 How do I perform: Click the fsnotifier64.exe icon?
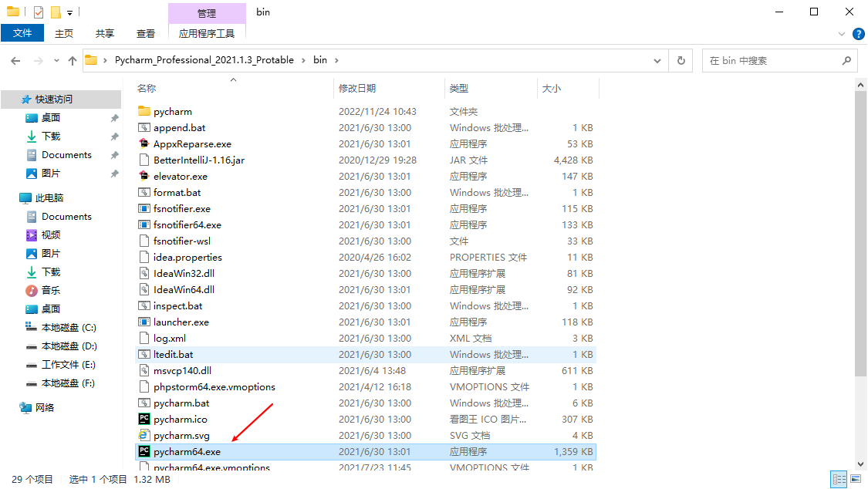pyautogui.click(x=144, y=224)
